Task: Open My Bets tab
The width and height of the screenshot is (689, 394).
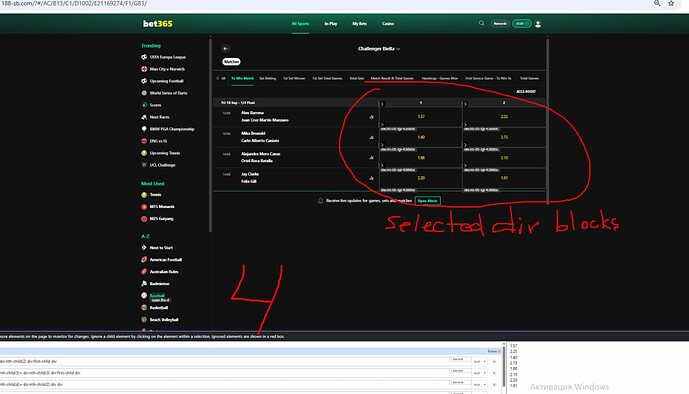Action: pyautogui.click(x=359, y=24)
